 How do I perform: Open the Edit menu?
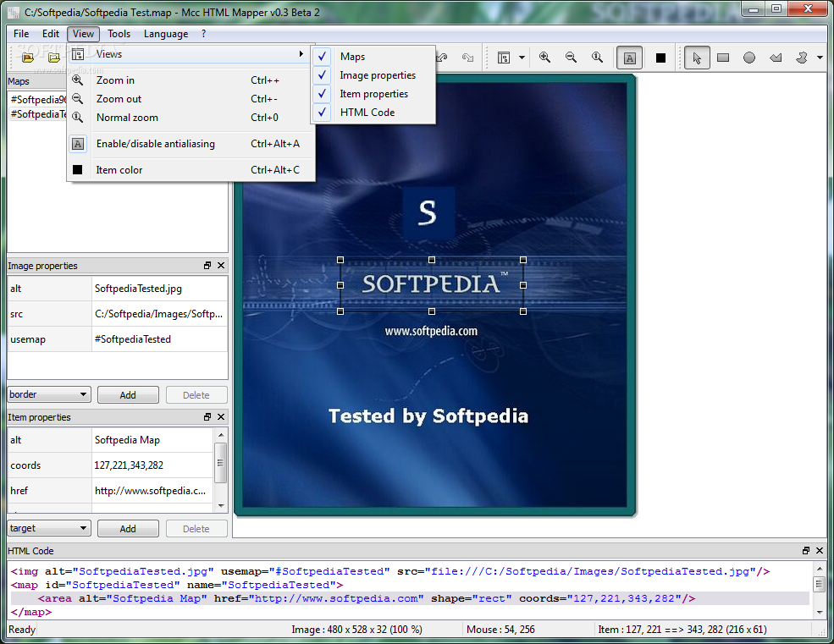click(51, 34)
